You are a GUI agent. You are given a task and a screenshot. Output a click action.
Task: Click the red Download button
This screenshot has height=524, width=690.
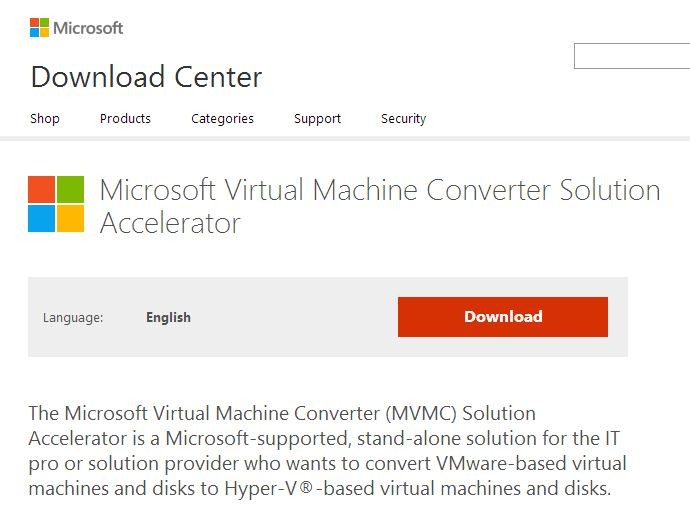point(503,317)
